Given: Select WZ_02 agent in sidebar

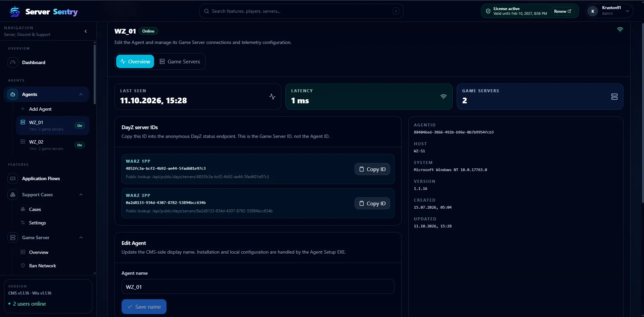Looking at the screenshot, I should pos(53,145).
